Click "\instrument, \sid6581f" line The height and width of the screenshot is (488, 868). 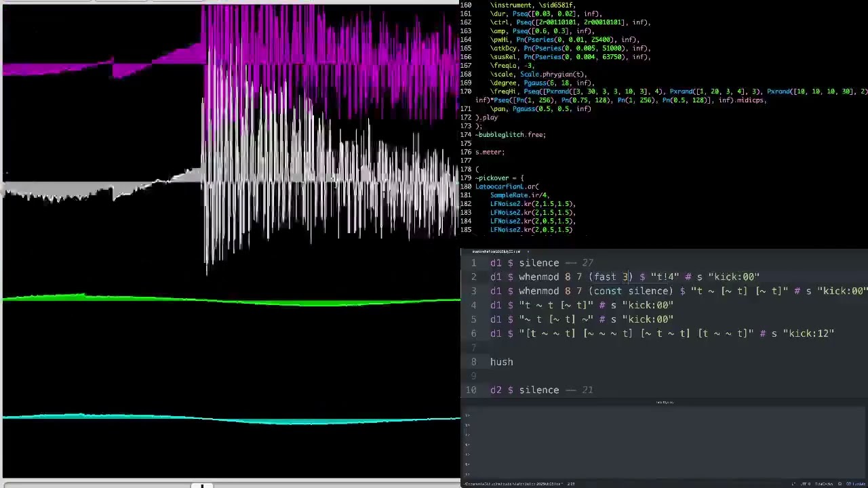tap(532, 5)
